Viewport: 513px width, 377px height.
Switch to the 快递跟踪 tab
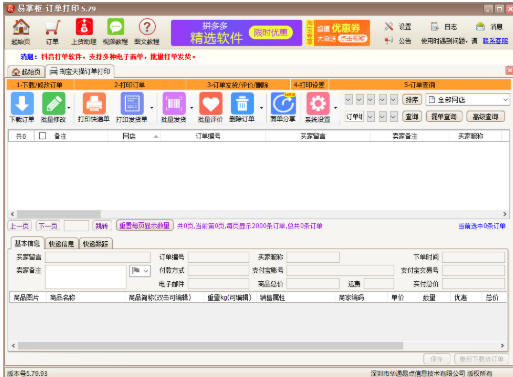pyautogui.click(x=95, y=244)
